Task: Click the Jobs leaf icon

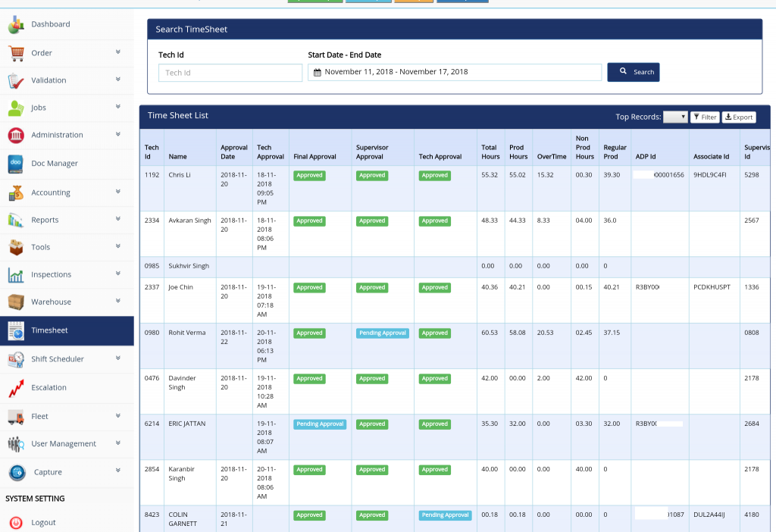Action: pyautogui.click(x=15, y=107)
